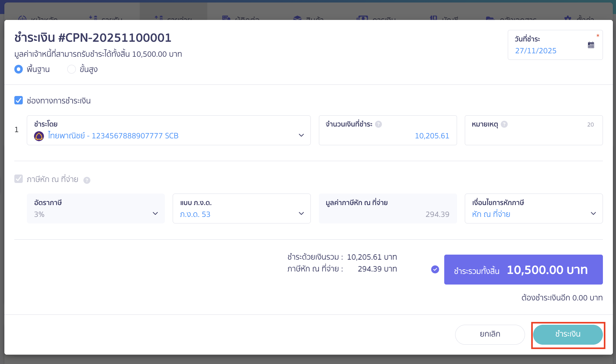Click the SCB bank logo icon

pos(39,136)
